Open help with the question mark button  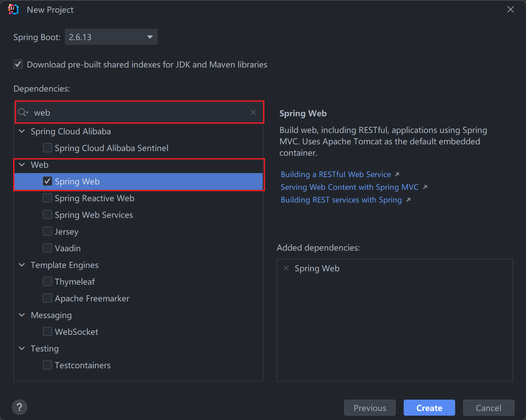click(x=19, y=407)
